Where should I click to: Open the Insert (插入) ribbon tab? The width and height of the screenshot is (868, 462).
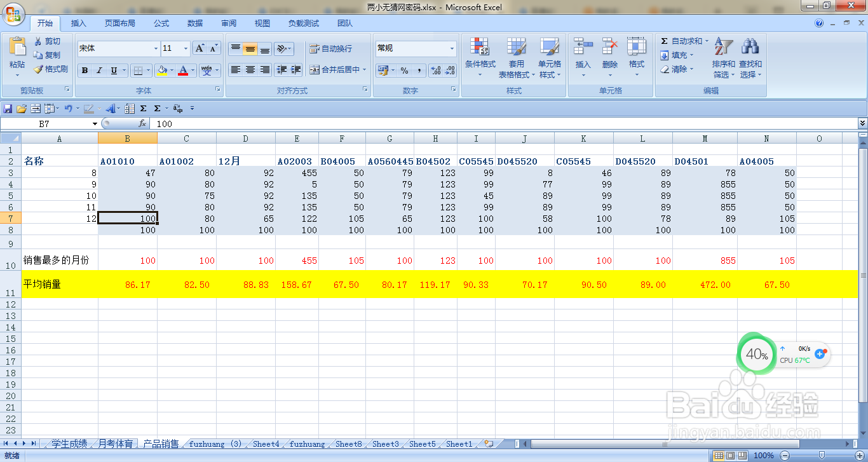79,24
